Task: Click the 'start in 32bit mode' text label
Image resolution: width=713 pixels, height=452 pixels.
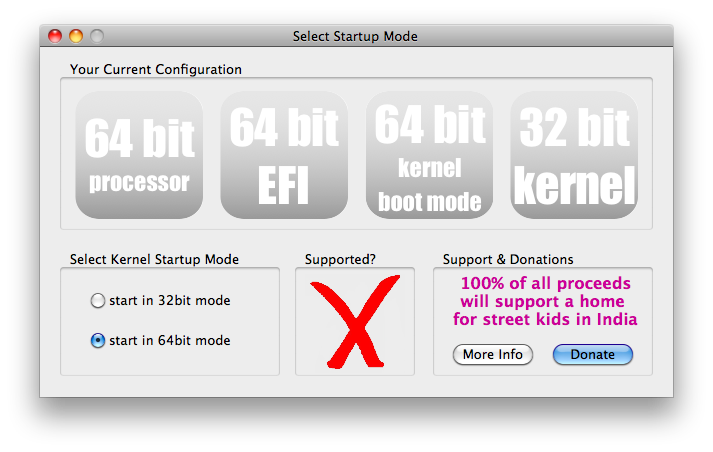Action: 170,300
